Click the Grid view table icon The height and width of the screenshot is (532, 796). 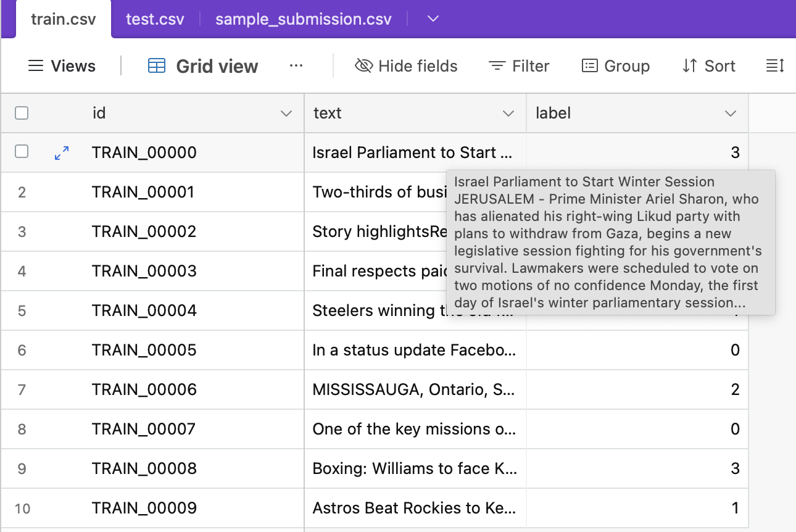157,66
